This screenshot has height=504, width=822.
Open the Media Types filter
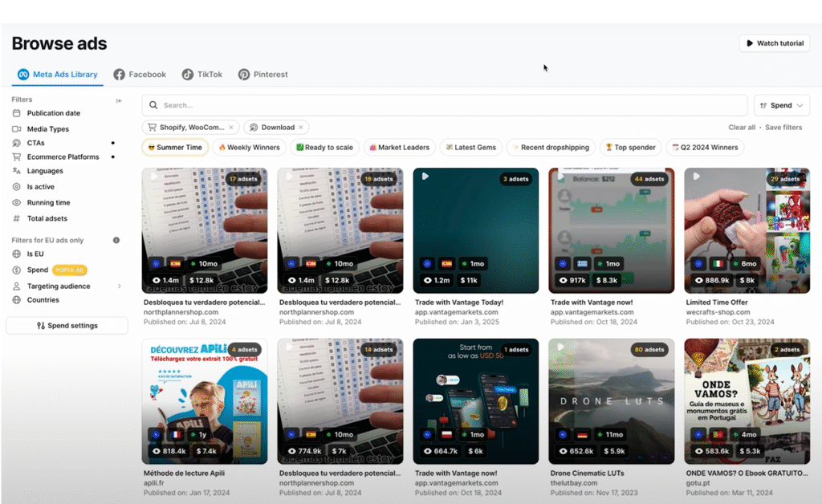click(x=47, y=129)
